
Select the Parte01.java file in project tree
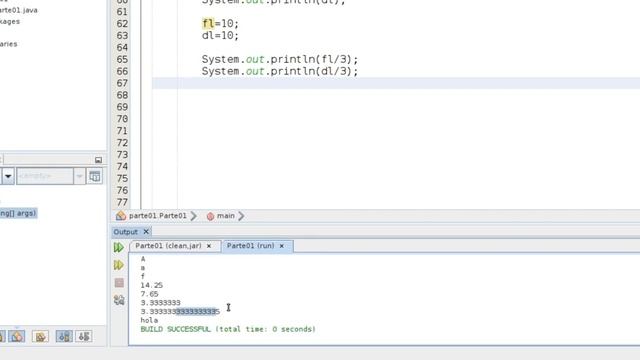click(18, 10)
